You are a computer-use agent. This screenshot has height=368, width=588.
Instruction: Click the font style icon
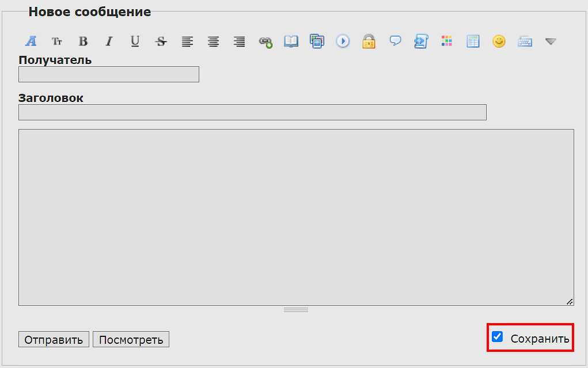(x=31, y=41)
